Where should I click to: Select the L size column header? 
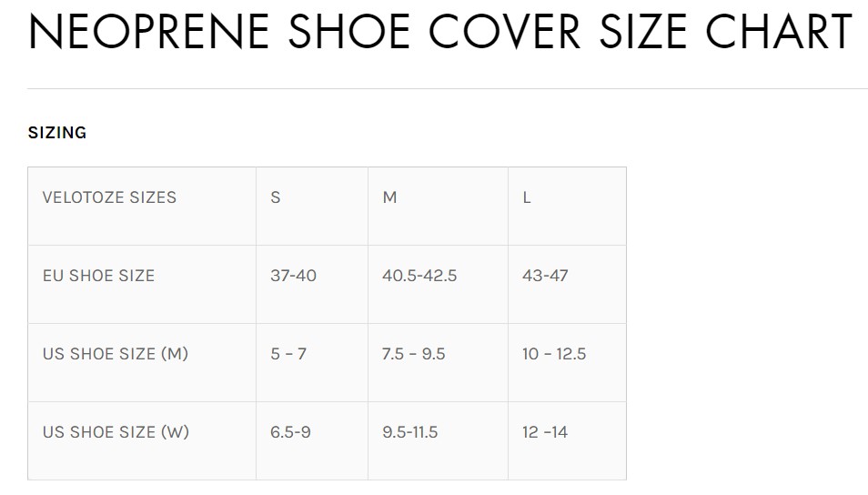pos(527,197)
